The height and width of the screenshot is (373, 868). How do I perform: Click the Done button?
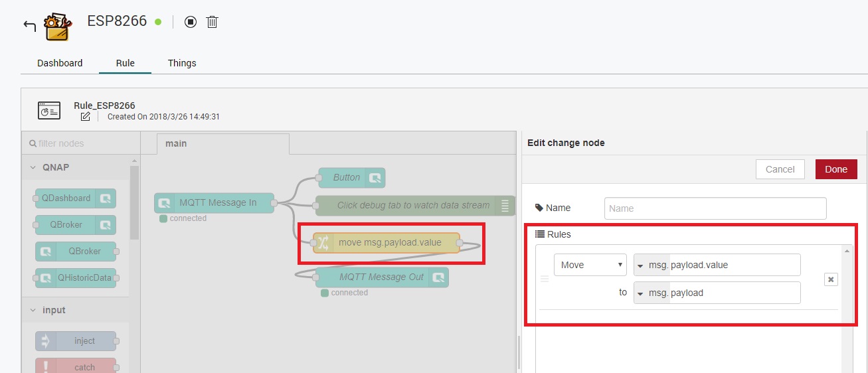pos(836,169)
